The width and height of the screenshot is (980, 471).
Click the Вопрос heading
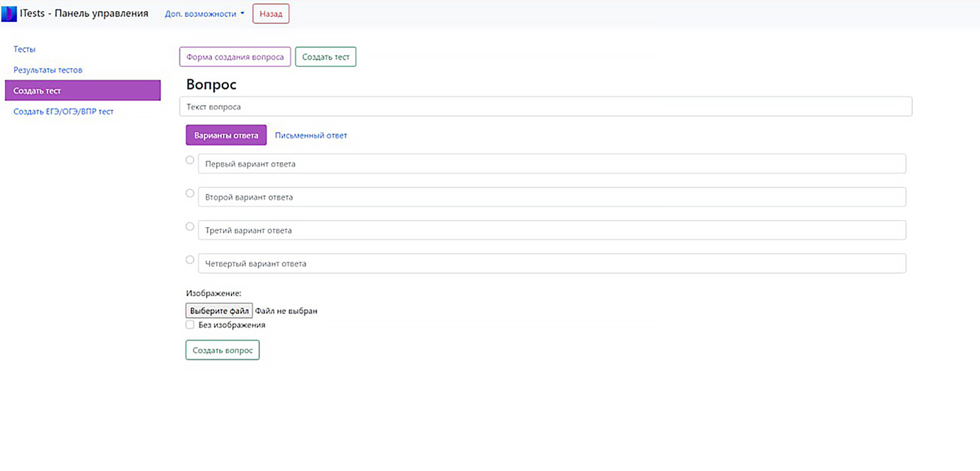211,85
